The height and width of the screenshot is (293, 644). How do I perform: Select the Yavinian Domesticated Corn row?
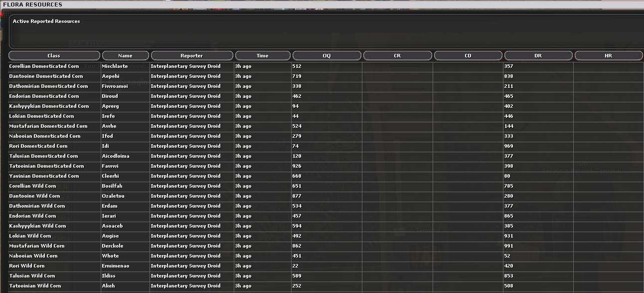pos(44,176)
